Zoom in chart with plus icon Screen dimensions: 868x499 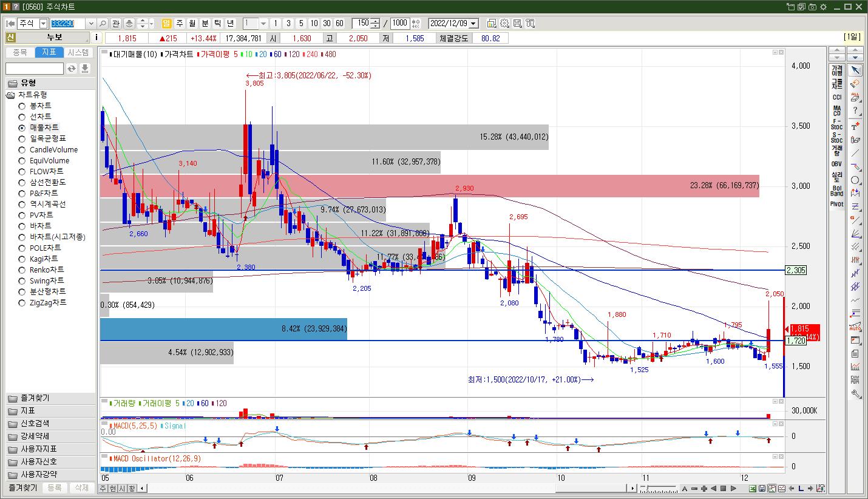pos(704,489)
